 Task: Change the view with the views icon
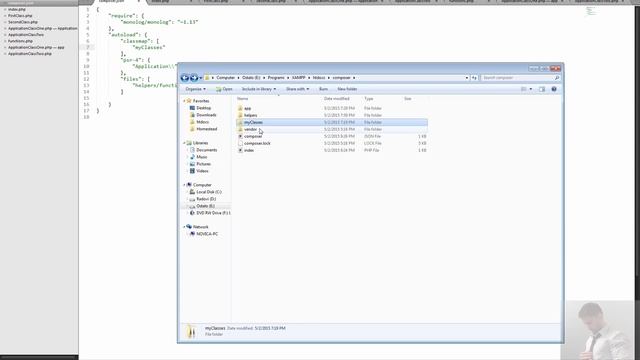click(523, 89)
